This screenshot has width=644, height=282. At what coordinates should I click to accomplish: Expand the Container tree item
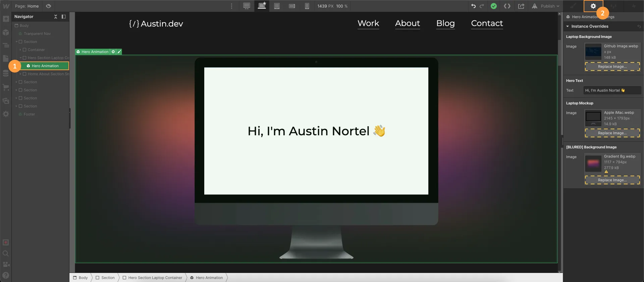point(20,50)
